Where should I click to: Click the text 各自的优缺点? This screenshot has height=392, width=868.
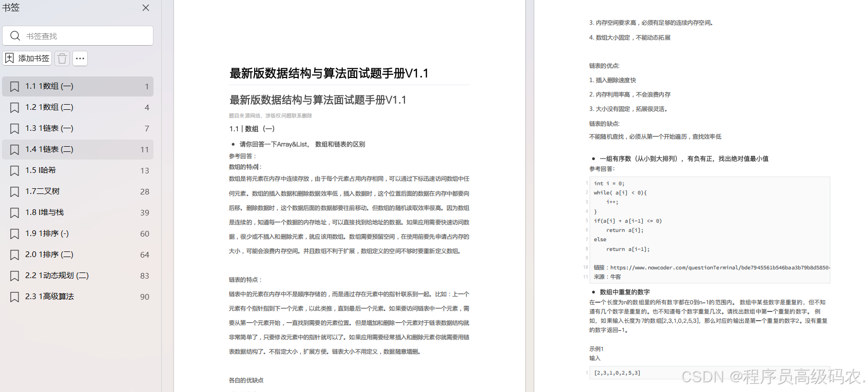pos(246,380)
